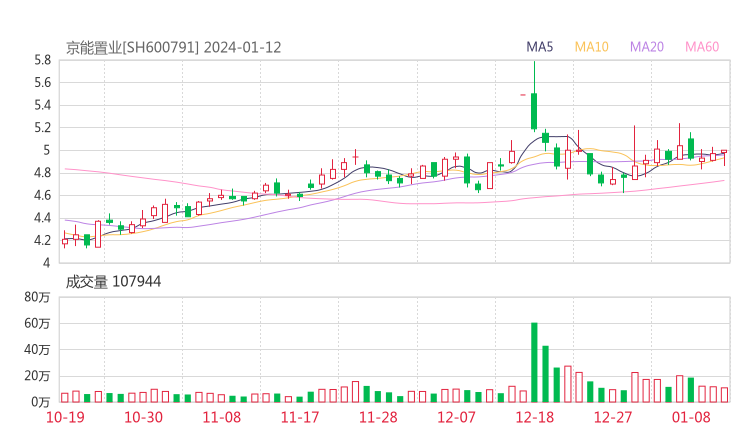The height and width of the screenshot is (440, 740).
Task: Click the 4.4 price axis label
Action: click(42, 218)
